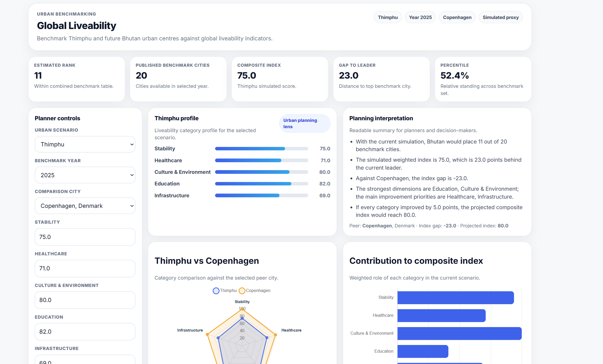Click the Healthcare bar in contribution chart
603x364 pixels.
tap(441, 315)
